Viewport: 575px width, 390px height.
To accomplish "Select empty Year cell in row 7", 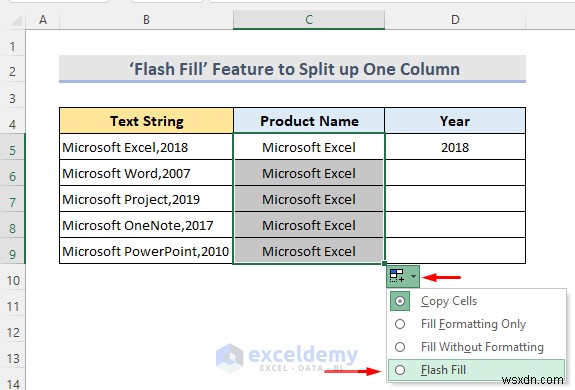I will tap(455, 199).
